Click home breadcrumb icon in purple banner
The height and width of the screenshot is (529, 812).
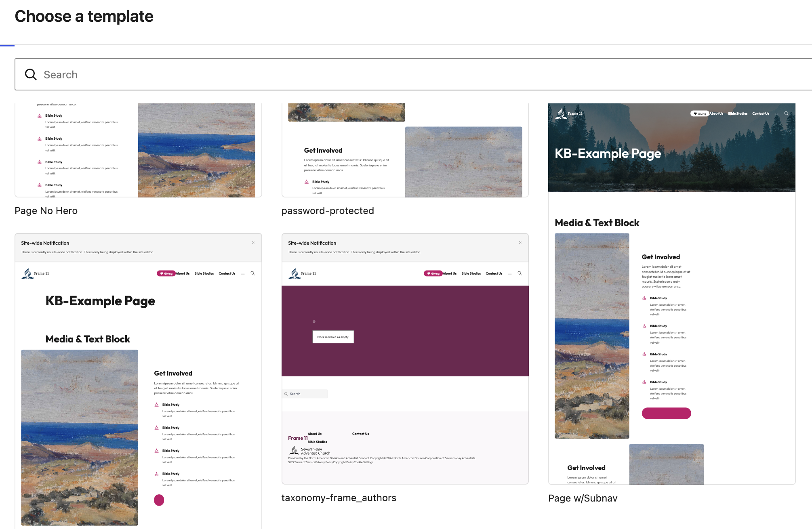click(314, 321)
